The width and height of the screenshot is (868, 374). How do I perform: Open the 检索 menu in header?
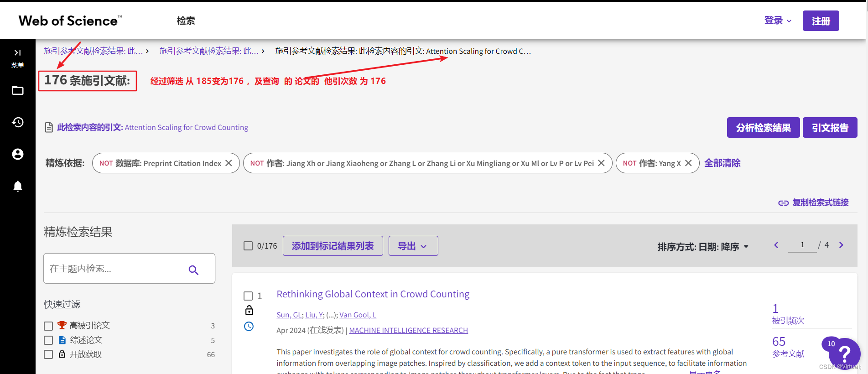coord(186,21)
